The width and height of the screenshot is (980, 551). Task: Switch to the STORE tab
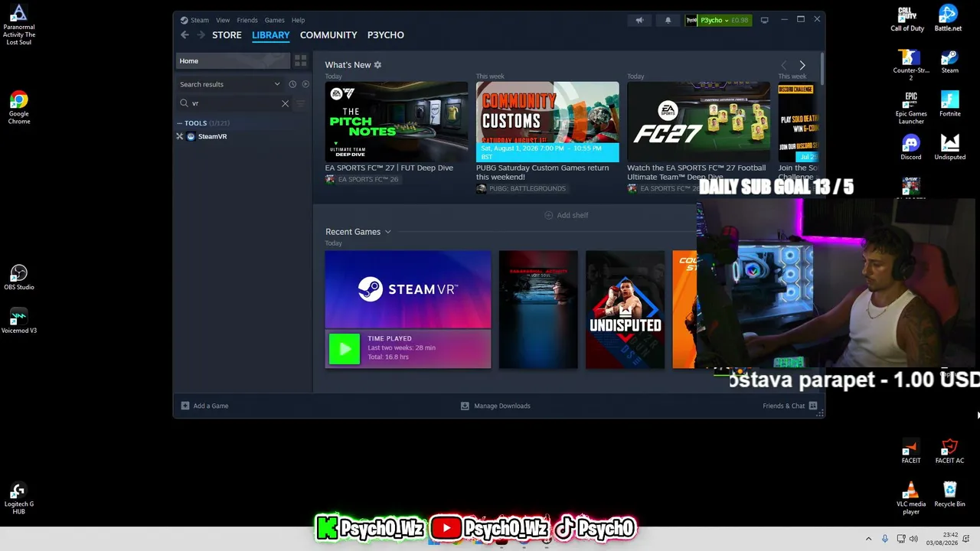pyautogui.click(x=227, y=35)
